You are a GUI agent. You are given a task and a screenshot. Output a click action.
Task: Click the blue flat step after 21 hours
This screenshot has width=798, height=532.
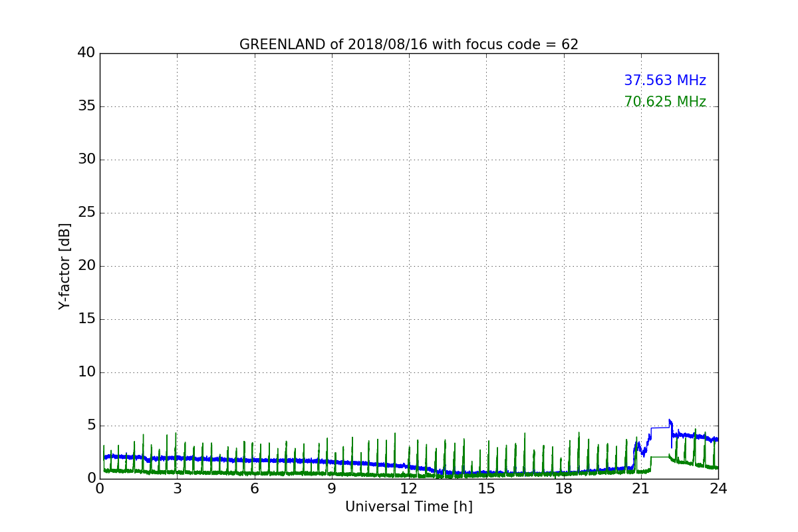[660, 428]
